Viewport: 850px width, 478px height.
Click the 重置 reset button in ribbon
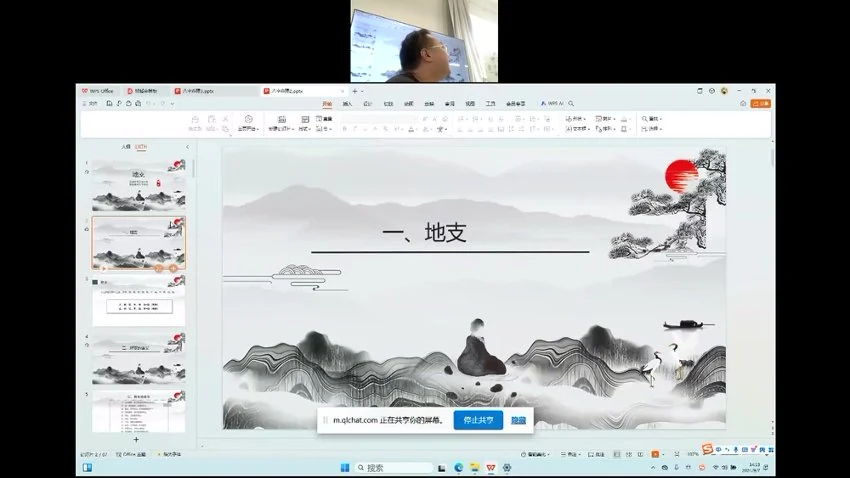click(x=324, y=119)
